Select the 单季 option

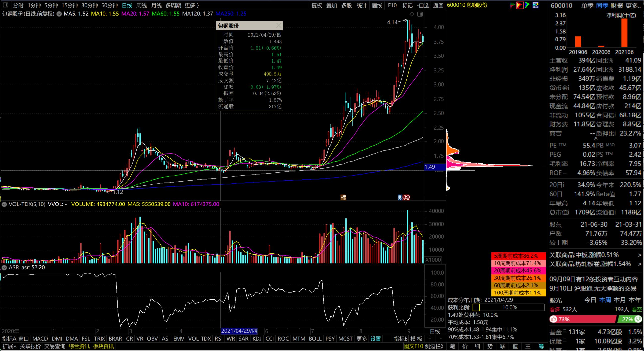pos(587,5)
